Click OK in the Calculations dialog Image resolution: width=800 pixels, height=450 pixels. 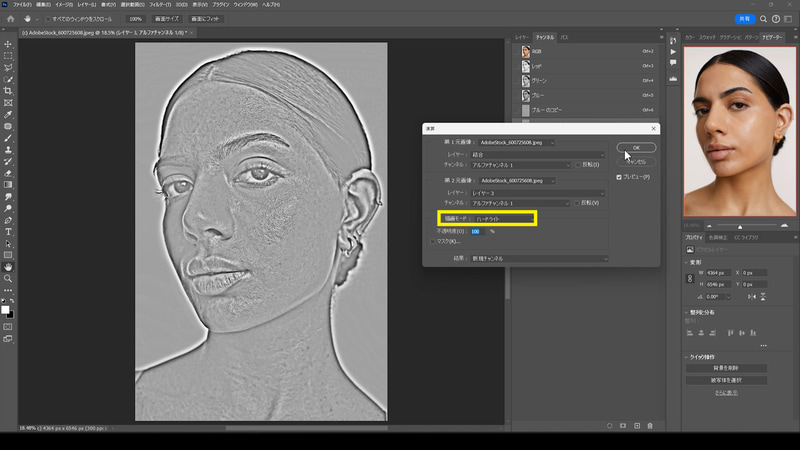click(636, 147)
